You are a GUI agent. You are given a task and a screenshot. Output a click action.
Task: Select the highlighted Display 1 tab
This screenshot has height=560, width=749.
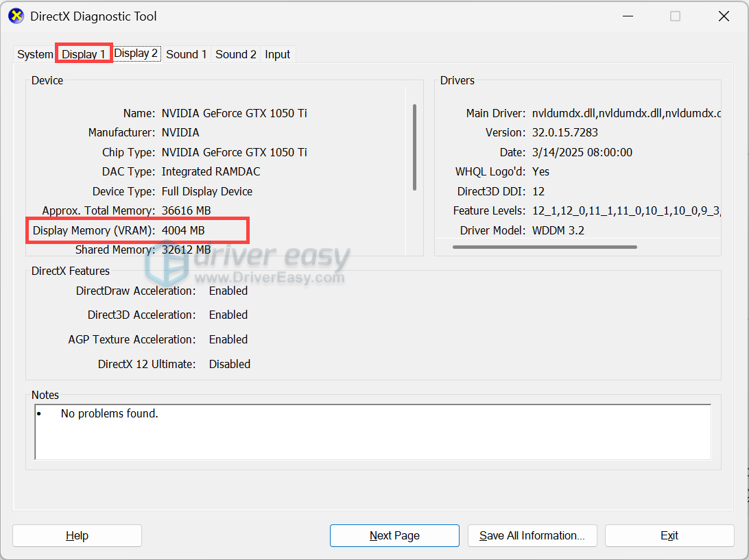[x=83, y=53]
